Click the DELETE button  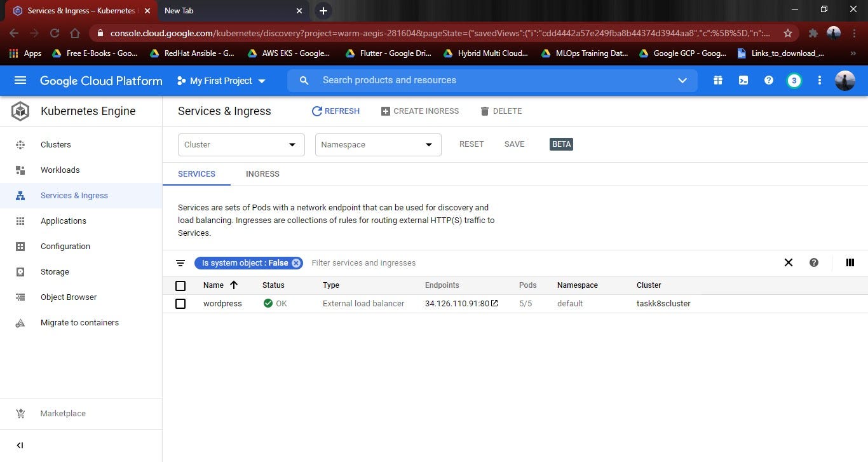point(501,111)
